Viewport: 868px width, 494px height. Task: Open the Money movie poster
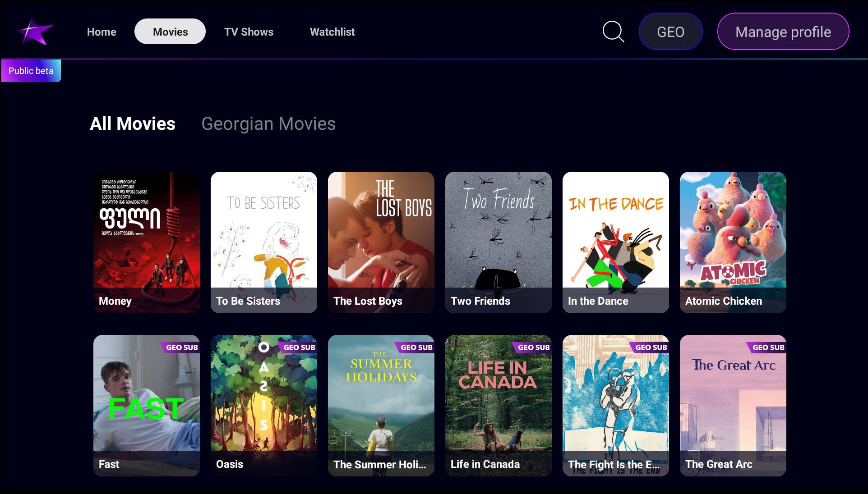coord(147,242)
